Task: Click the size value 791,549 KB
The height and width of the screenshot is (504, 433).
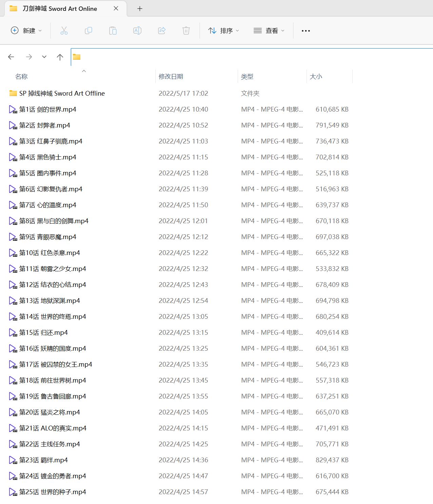Action: [332, 125]
